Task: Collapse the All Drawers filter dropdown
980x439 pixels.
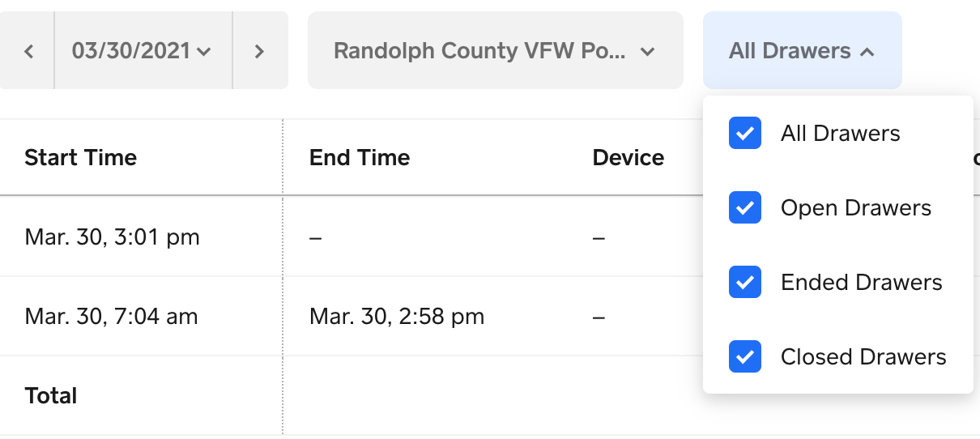Action: [x=802, y=51]
